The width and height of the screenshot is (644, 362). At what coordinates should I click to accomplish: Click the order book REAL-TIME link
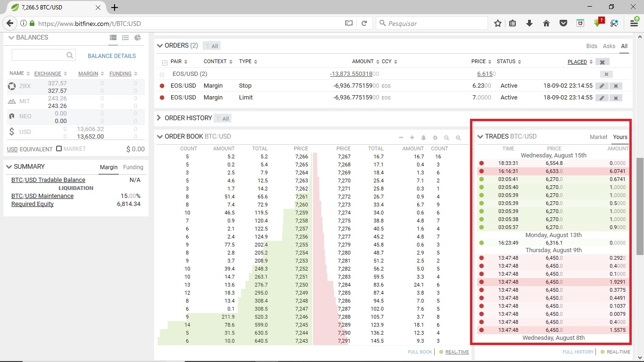[x=457, y=352]
